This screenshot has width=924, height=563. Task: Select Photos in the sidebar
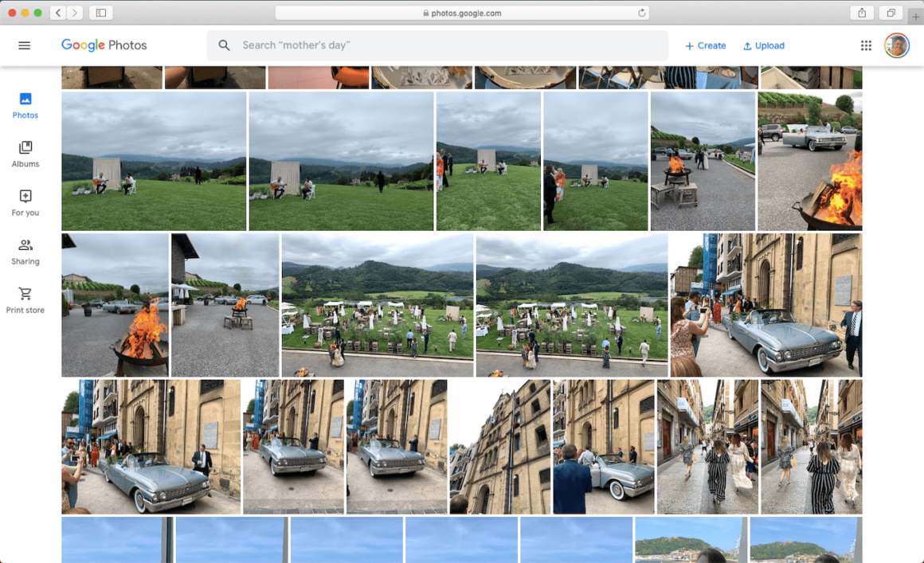tap(25, 106)
